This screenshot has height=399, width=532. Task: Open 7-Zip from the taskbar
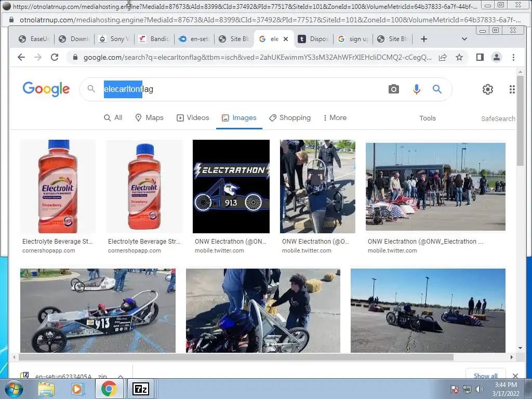point(140,389)
